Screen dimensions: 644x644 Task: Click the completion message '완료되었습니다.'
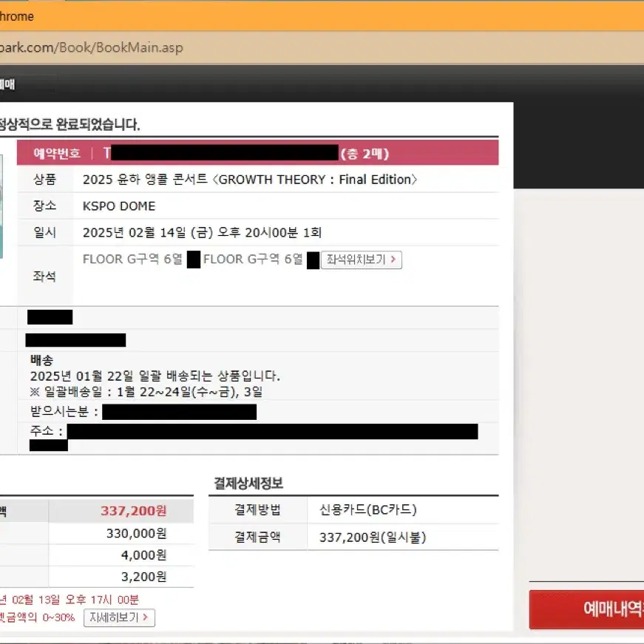click(x=98, y=124)
